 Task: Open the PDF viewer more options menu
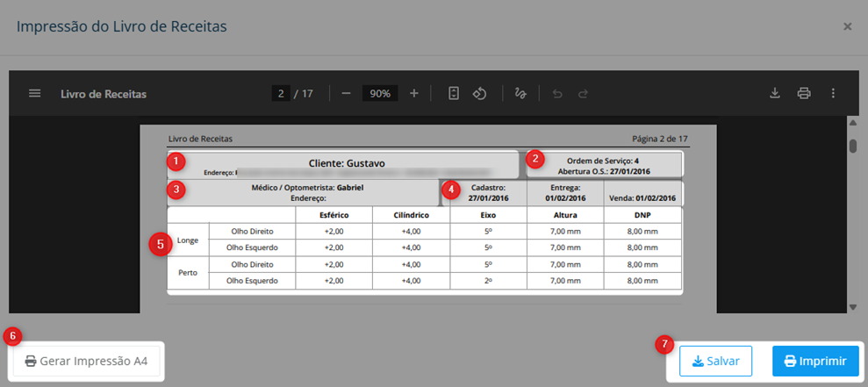833,94
